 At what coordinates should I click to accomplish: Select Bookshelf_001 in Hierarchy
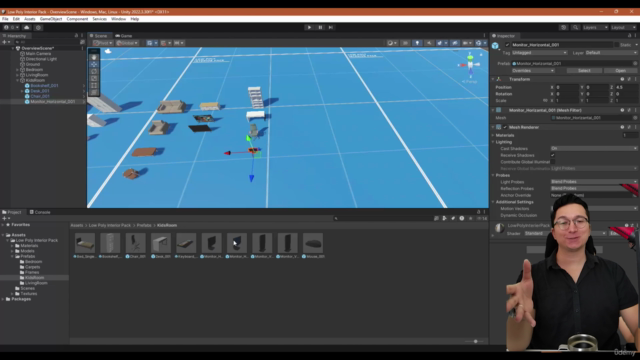[44, 86]
